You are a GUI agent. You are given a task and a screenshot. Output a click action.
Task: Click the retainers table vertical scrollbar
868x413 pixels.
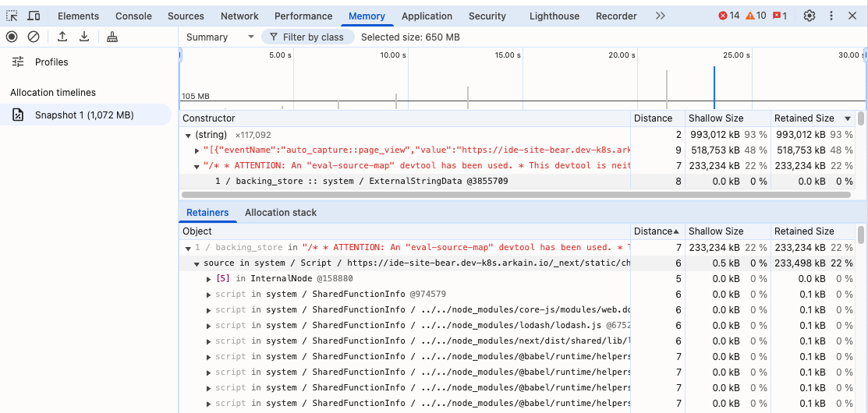point(861,235)
